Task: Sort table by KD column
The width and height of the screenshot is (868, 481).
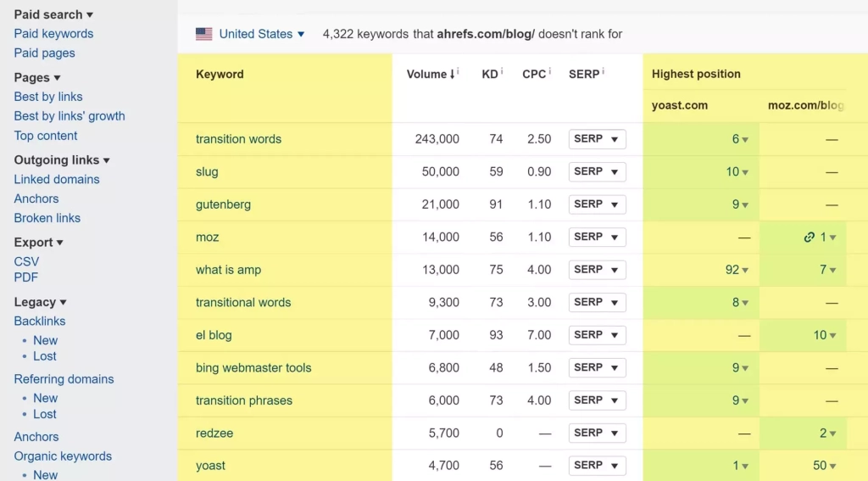Action: coord(490,75)
